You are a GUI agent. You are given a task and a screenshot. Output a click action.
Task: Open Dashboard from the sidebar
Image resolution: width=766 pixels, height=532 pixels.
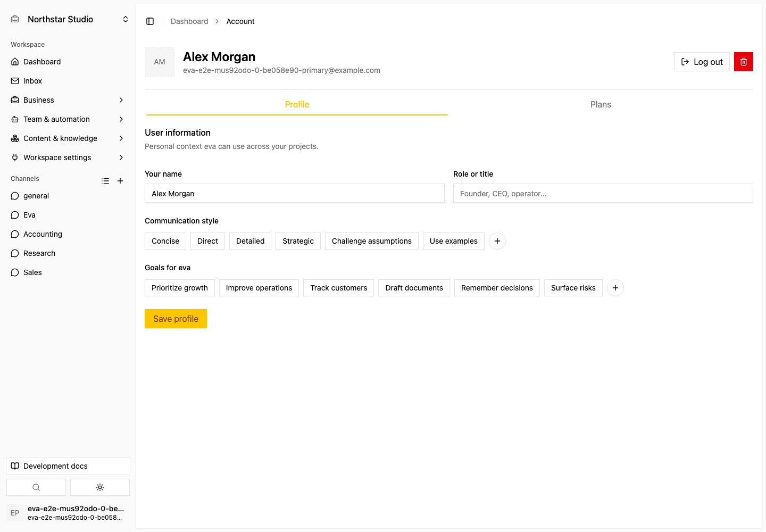tap(68, 62)
